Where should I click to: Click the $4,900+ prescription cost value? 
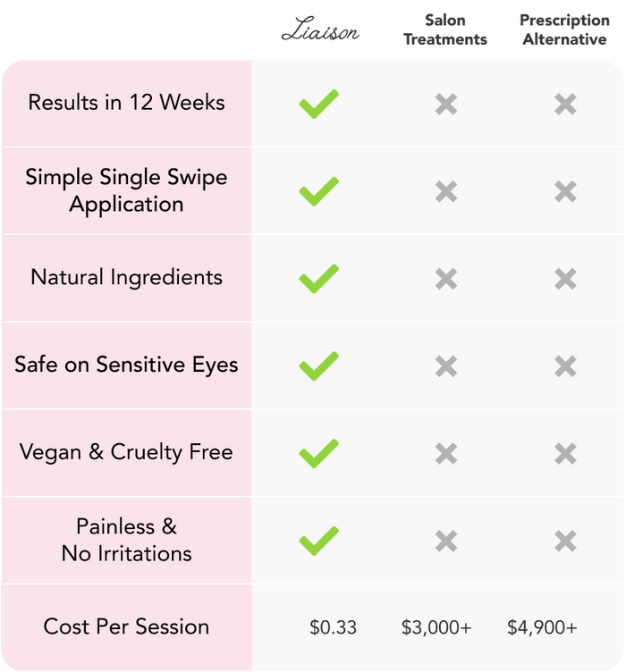point(542,627)
